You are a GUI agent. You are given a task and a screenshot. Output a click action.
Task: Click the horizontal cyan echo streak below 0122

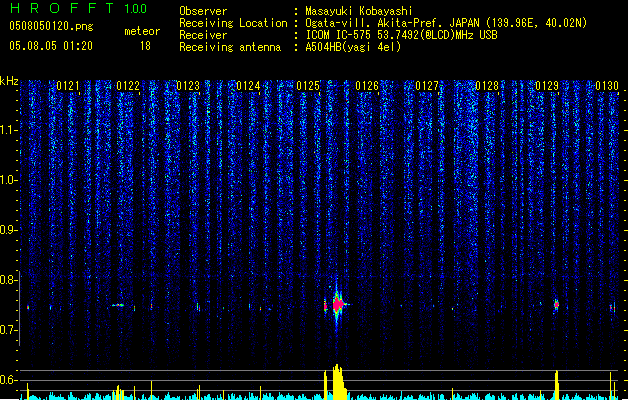click(x=118, y=305)
